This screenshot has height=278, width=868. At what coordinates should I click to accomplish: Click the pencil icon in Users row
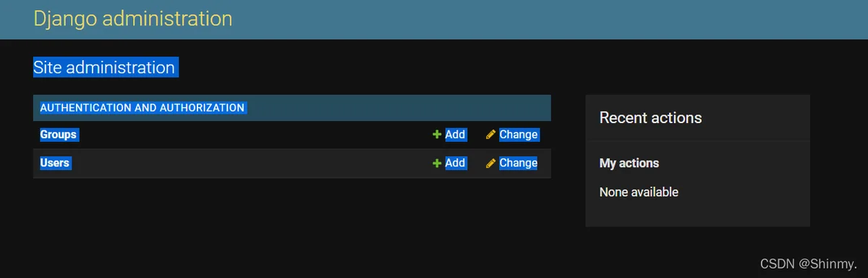(491, 164)
